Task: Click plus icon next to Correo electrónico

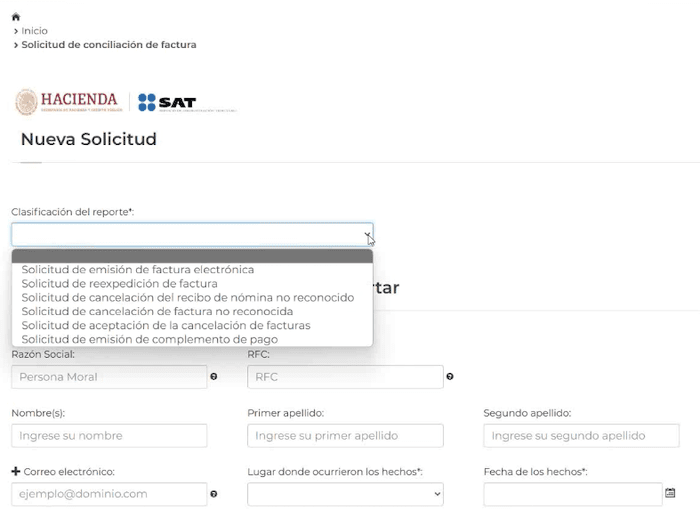Action: pos(16,471)
